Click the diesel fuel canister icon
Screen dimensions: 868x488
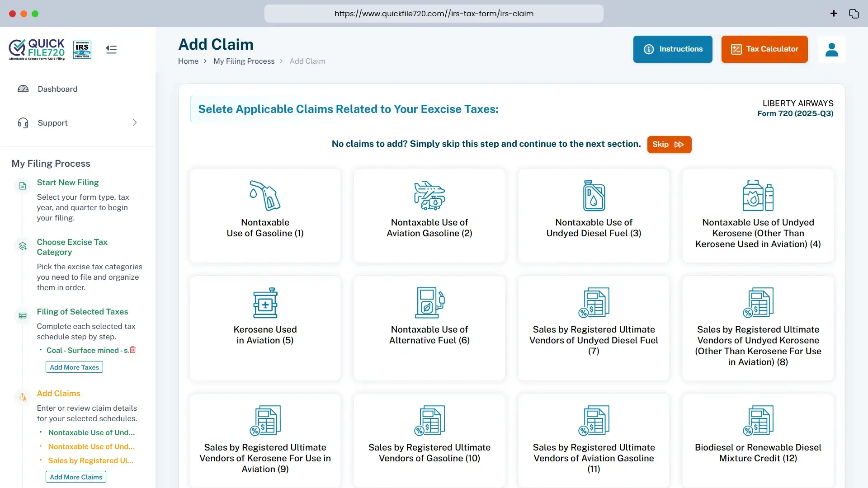pos(594,196)
